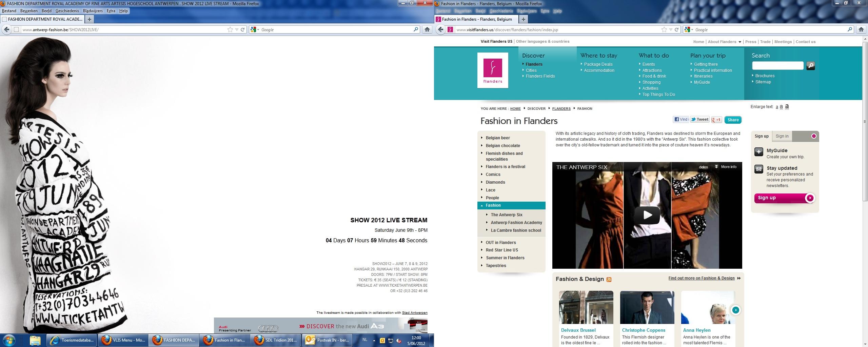
Task: Open Windows Start button
Action: [x=9, y=340]
